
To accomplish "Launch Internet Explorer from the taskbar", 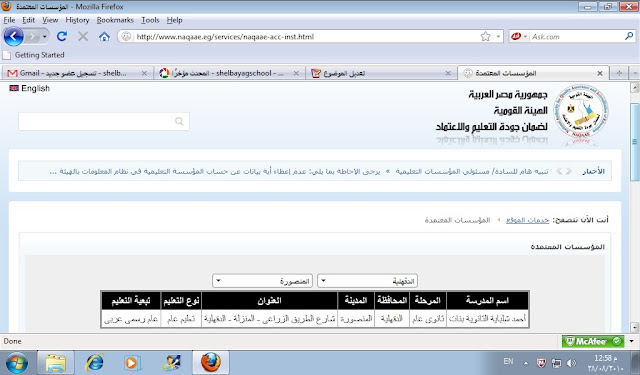I will pos(94,363).
